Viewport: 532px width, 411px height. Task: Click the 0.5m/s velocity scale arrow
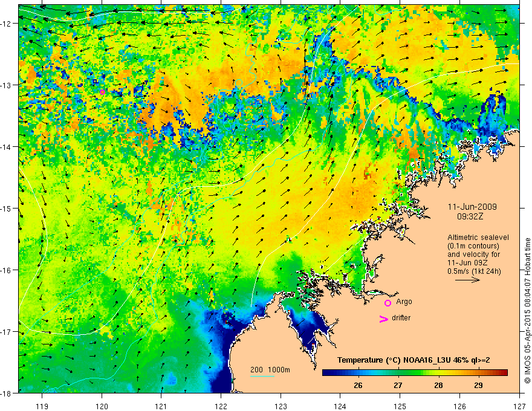(x=467, y=280)
